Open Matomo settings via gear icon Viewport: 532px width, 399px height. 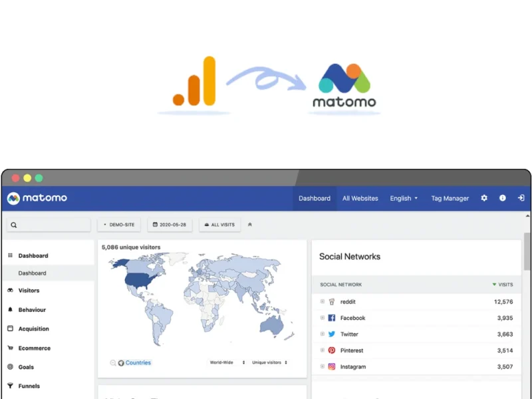click(x=483, y=198)
